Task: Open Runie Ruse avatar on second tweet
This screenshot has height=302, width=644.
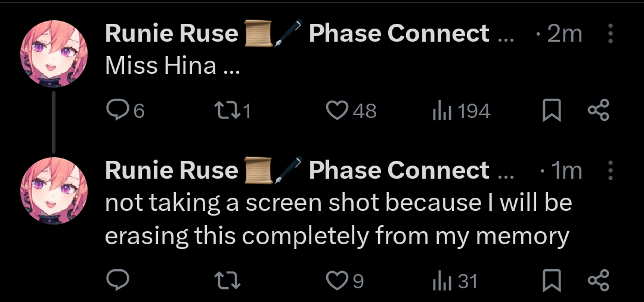Action: (x=54, y=191)
